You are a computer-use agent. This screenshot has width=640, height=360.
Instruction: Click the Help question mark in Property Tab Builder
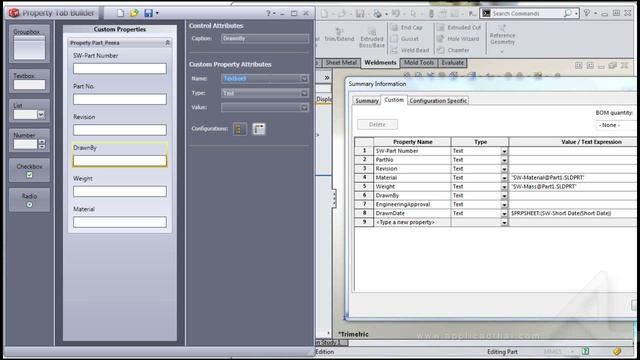pos(268,13)
